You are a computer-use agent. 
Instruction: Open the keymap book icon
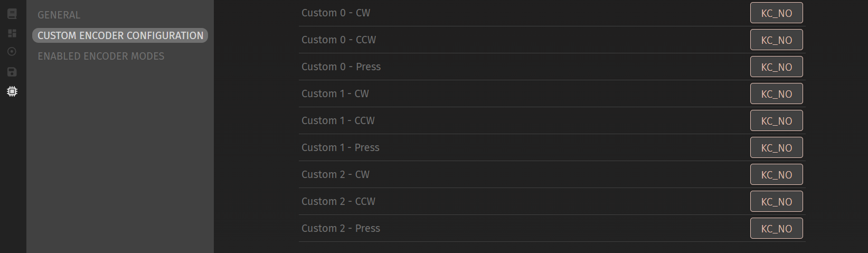[12, 14]
